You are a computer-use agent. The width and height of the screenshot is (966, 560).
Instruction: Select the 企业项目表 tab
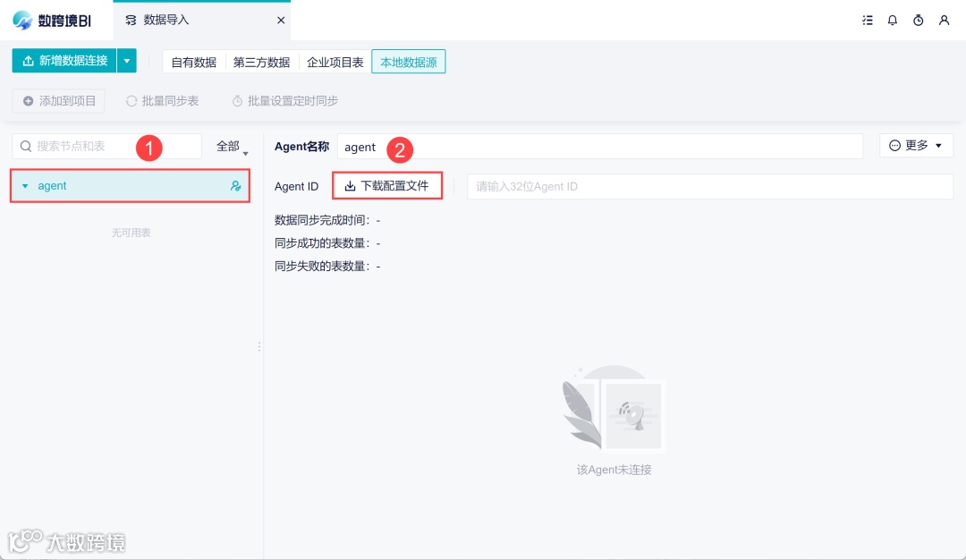coord(335,63)
